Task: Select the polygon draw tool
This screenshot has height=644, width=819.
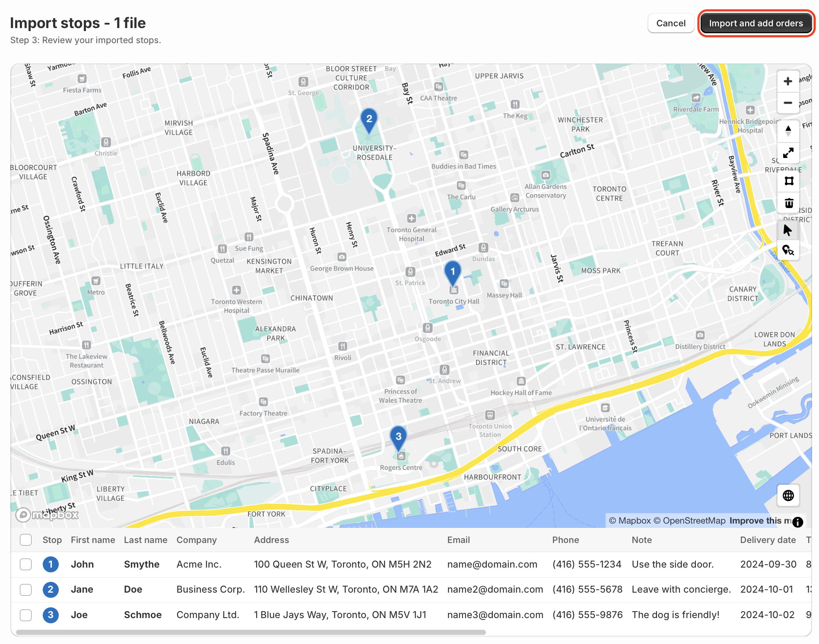Action: [789, 181]
